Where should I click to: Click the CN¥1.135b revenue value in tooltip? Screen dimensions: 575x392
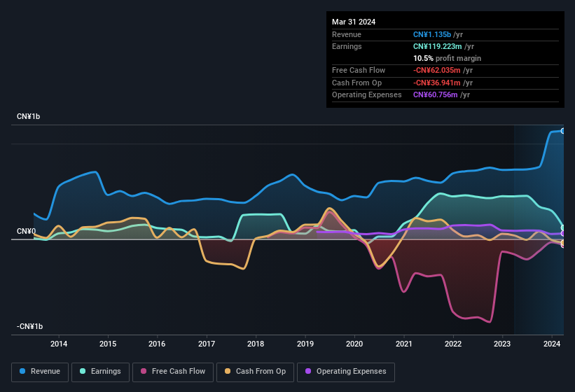point(432,34)
